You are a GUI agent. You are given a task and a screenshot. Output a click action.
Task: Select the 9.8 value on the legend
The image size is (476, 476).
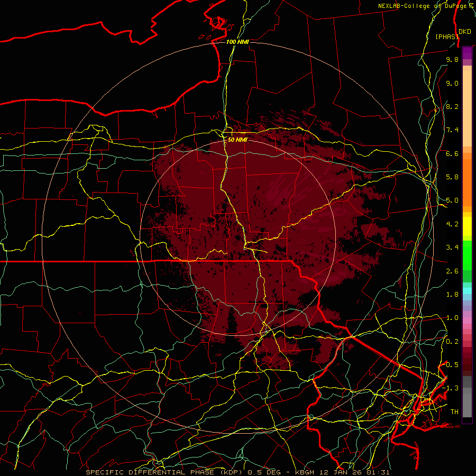click(452, 59)
